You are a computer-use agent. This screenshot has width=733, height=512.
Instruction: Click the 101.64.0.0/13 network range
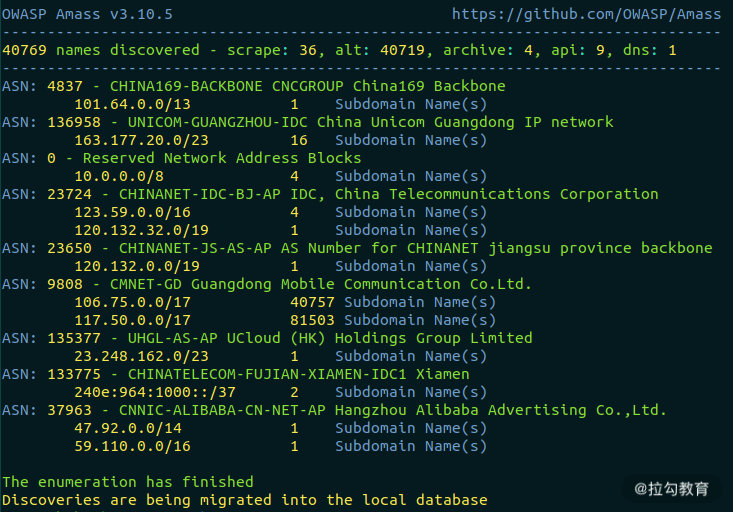tap(133, 104)
